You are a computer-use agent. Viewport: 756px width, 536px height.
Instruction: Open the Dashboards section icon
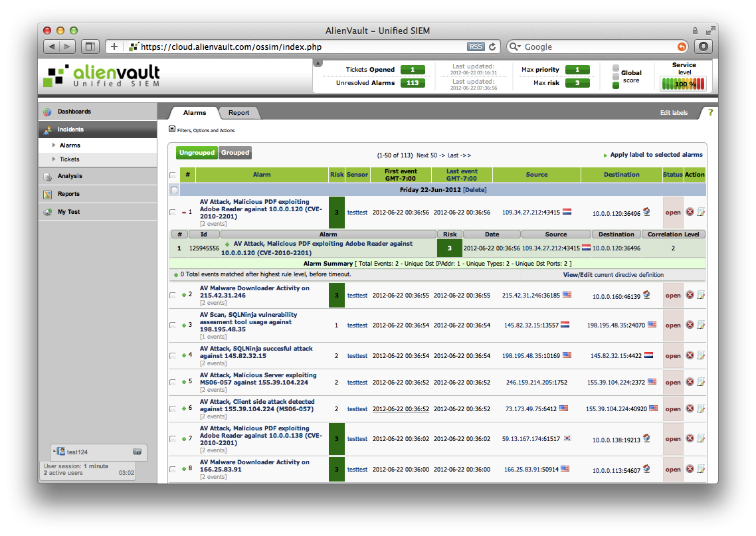pyautogui.click(x=47, y=112)
